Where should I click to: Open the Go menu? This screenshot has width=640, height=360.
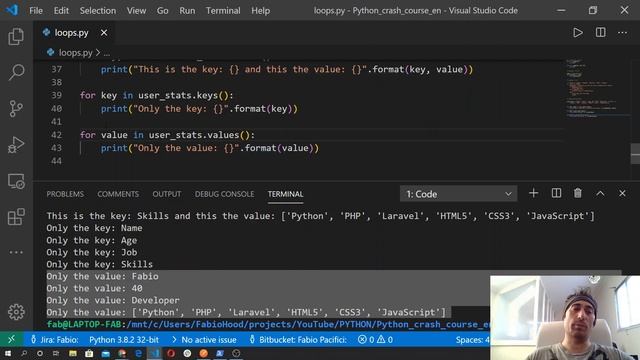[x=162, y=11]
